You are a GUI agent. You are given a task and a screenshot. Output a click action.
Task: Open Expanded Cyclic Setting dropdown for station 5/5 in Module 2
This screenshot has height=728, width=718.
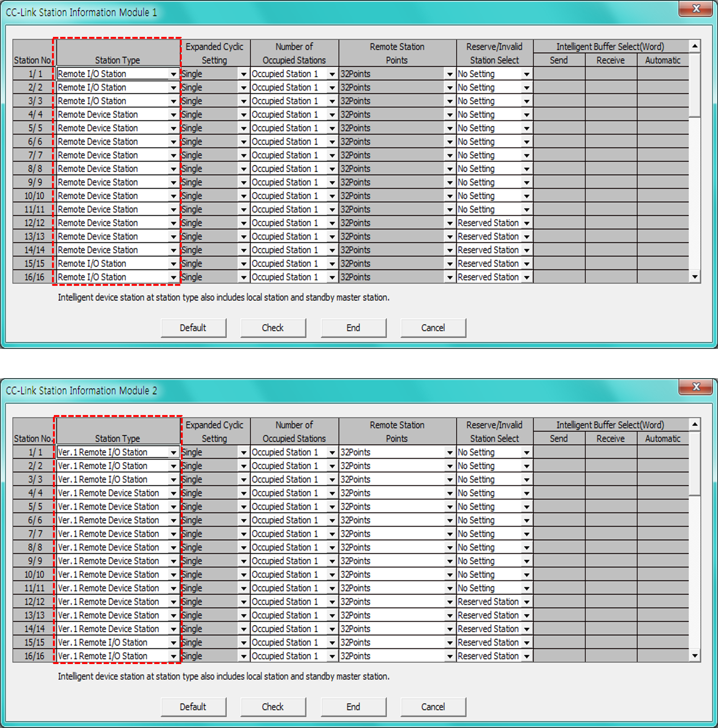[x=244, y=506]
